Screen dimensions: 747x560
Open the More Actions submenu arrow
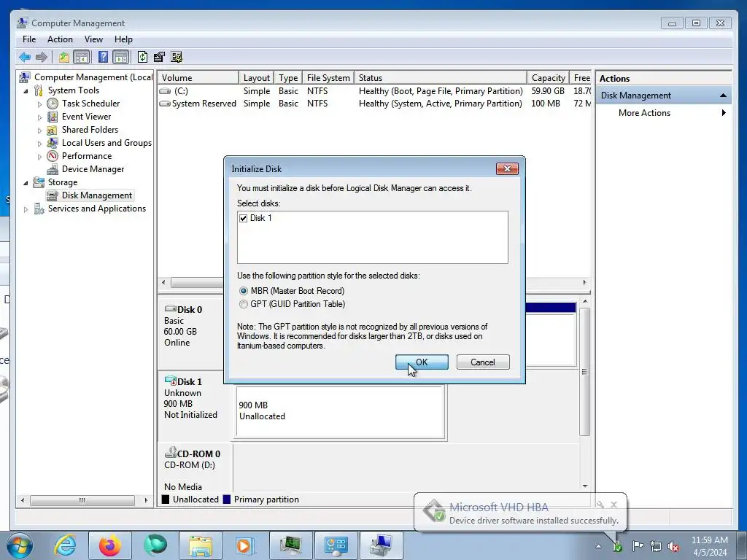click(x=724, y=113)
